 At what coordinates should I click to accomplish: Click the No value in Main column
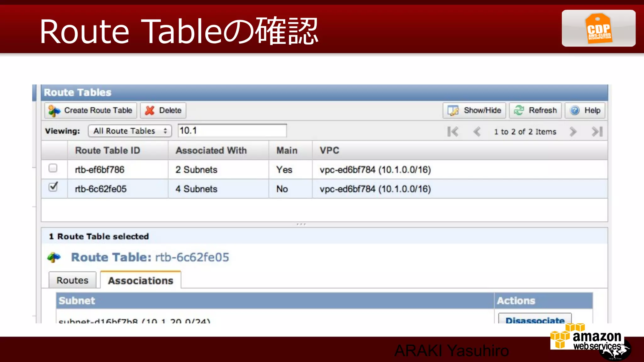pyautogui.click(x=282, y=189)
